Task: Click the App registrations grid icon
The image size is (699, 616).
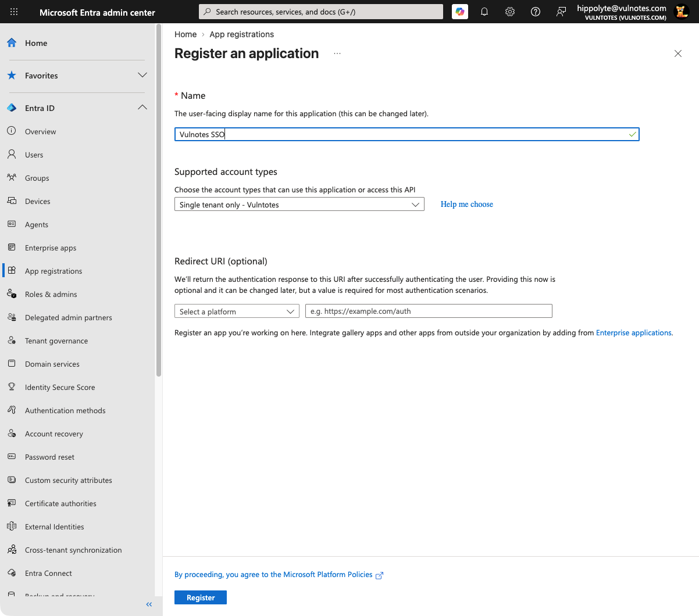Action: 12,270
